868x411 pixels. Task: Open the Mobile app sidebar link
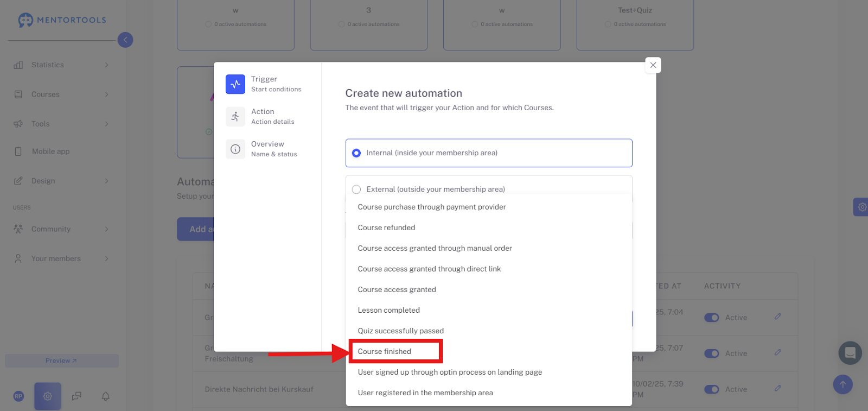(x=50, y=151)
